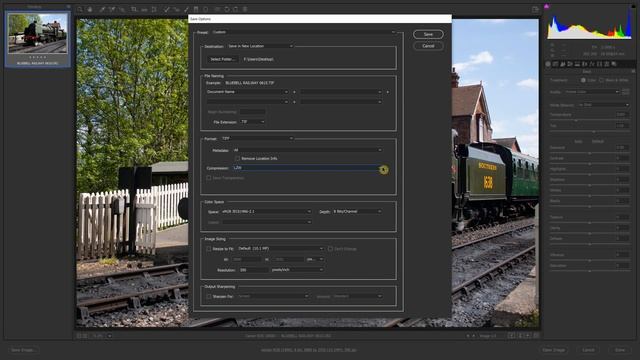Select the Adjustment Brush tool
This screenshot has height=360, width=640.
186,9
